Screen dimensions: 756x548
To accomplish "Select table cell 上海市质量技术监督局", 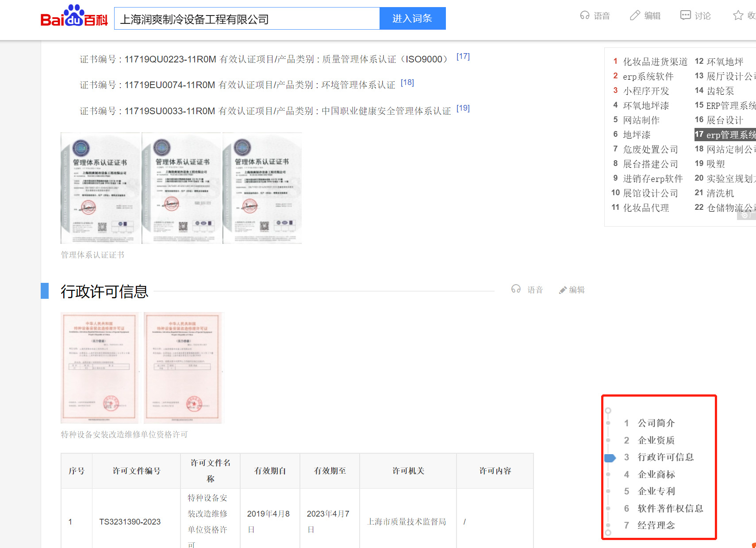I will point(407,522).
